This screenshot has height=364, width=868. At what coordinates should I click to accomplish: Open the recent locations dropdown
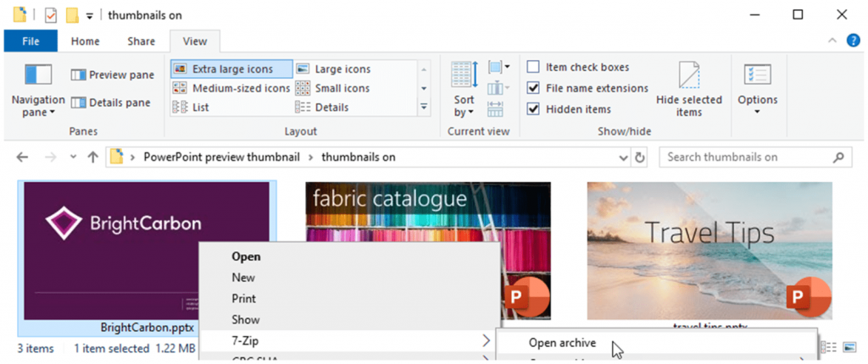(73, 157)
